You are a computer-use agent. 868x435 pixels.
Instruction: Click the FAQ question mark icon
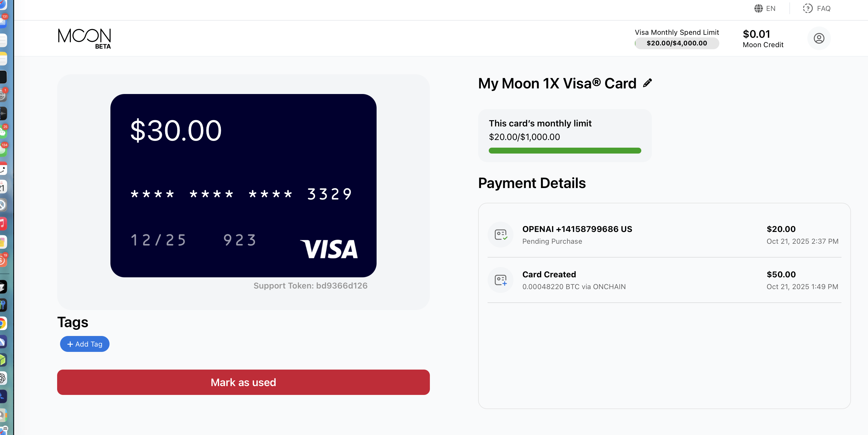tap(807, 9)
